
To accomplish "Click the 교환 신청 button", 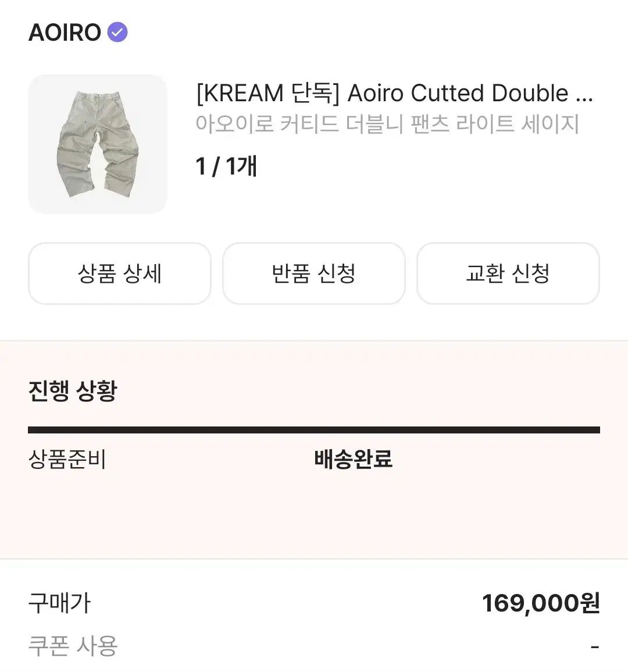I will [508, 273].
